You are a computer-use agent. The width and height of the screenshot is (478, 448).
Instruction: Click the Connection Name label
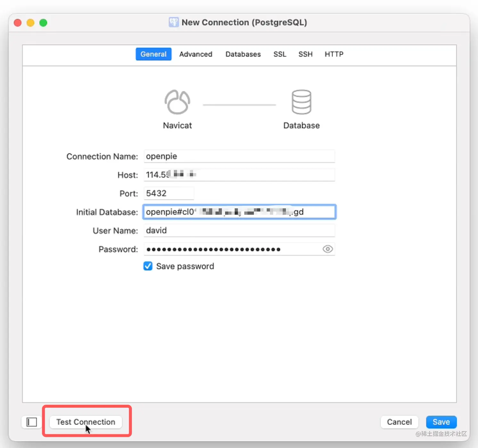[x=102, y=156]
